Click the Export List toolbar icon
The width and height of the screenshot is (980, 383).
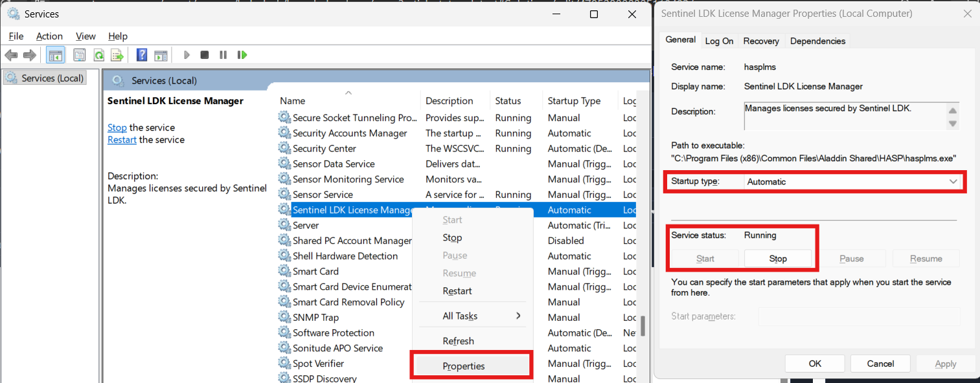117,55
